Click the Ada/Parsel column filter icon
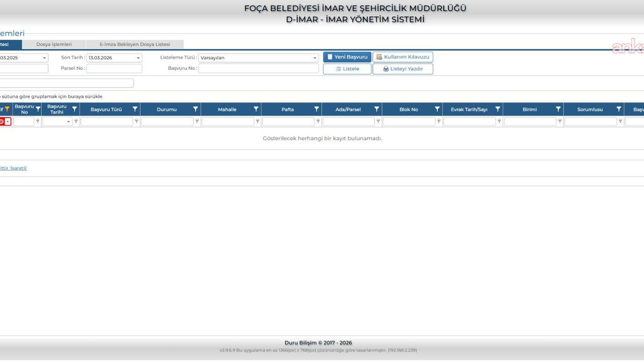Screen dimensions: 644x362 tap(377, 109)
